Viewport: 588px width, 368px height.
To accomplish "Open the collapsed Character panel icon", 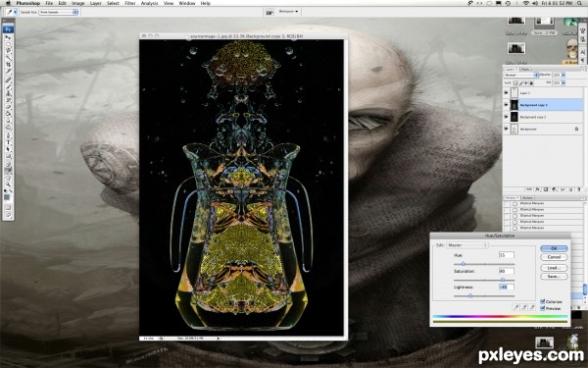I will click(x=583, y=52).
